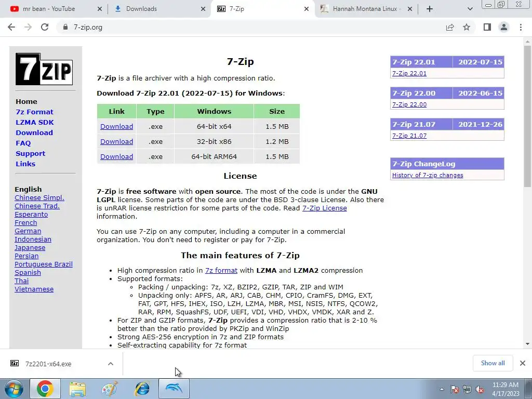Screen dimensions: 532x399
Task: Switch language to Japanese
Action: (30, 248)
